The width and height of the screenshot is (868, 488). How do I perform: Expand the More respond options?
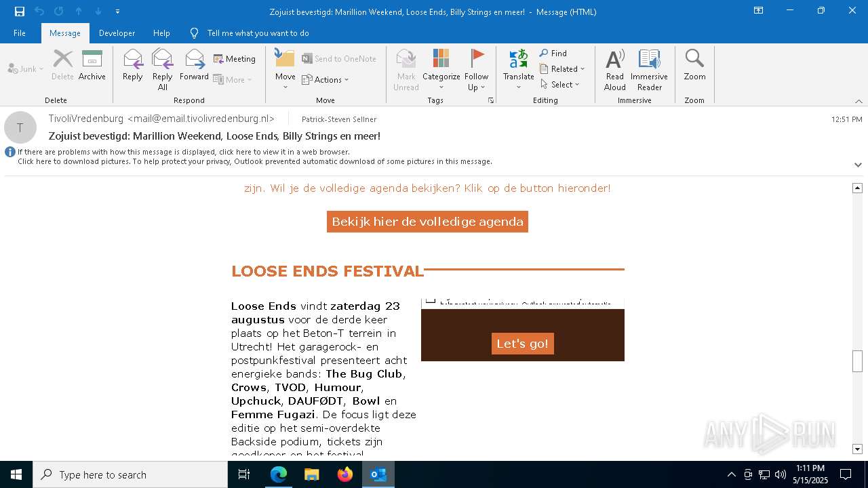click(x=233, y=79)
